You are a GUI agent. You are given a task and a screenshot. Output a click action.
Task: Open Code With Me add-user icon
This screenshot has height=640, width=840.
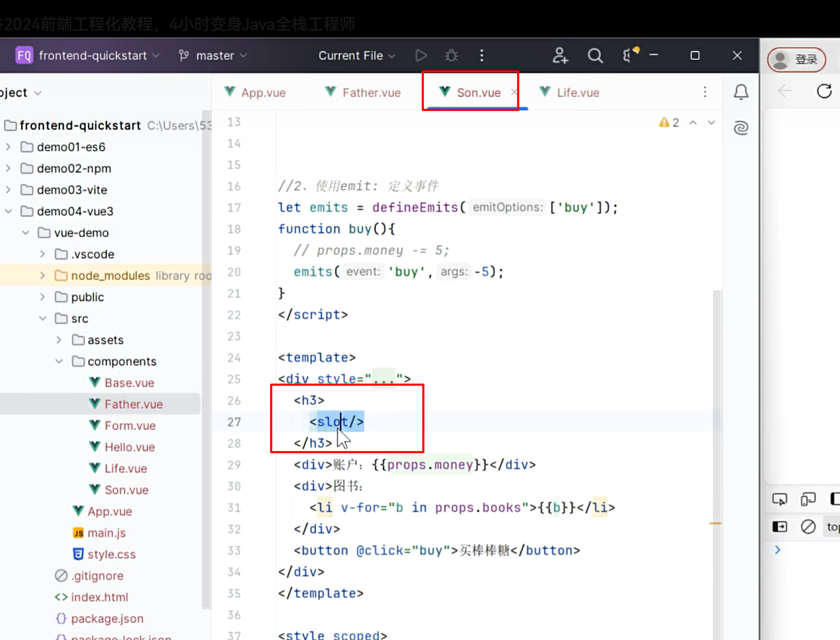[560, 56]
